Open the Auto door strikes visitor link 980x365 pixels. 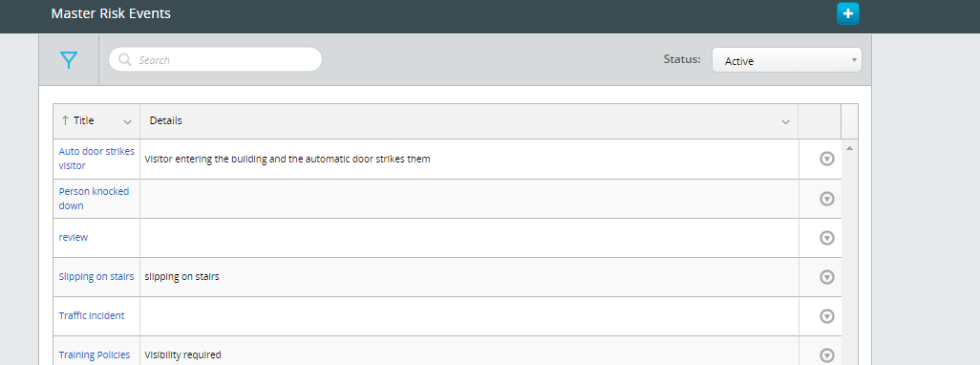96,159
